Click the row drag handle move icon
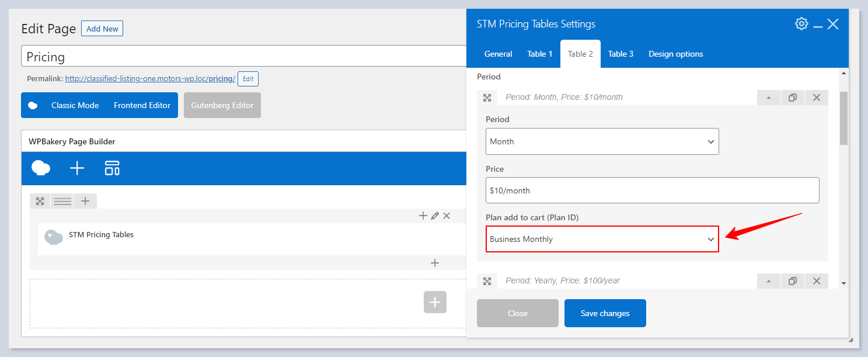Screen dimensions: 868x357 40,201
